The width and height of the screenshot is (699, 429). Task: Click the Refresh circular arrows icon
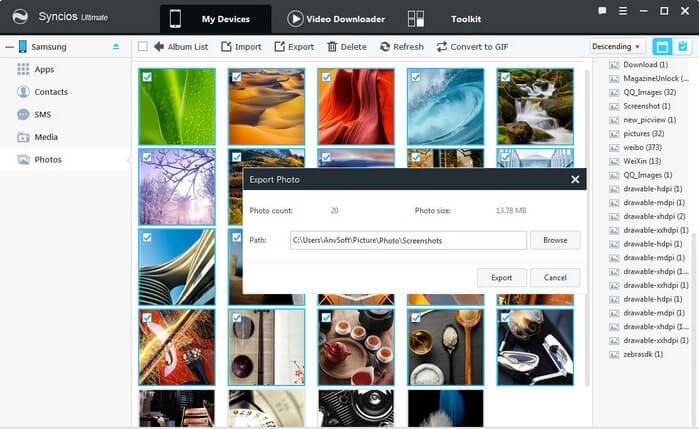[x=385, y=46]
